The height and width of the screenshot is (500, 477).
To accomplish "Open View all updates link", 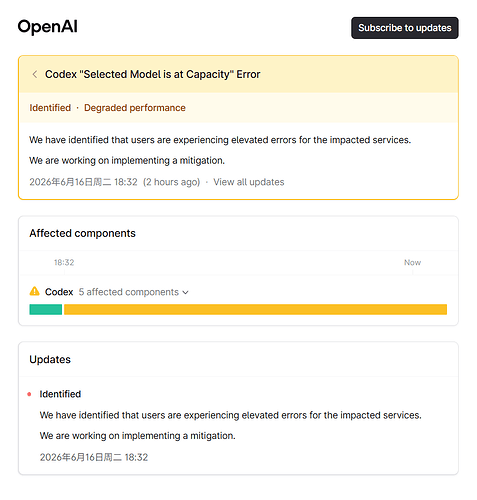I will pos(249,182).
